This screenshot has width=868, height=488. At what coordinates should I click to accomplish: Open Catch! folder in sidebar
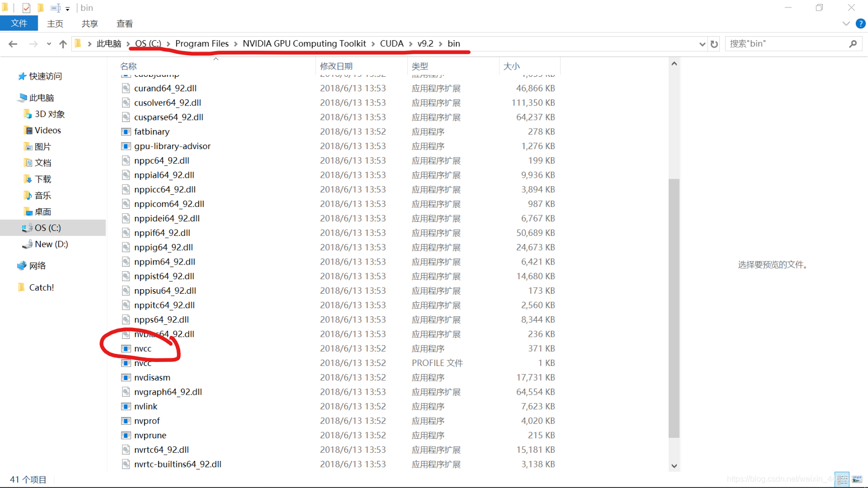pyautogui.click(x=36, y=288)
